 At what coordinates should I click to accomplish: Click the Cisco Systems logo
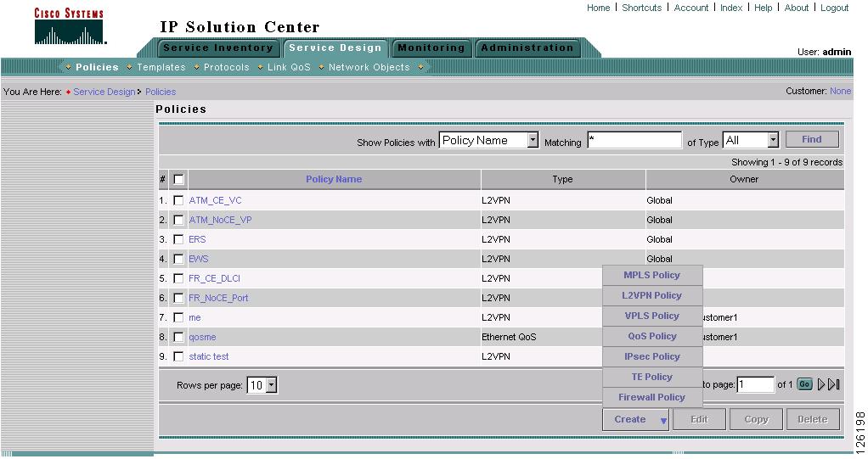(69, 26)
